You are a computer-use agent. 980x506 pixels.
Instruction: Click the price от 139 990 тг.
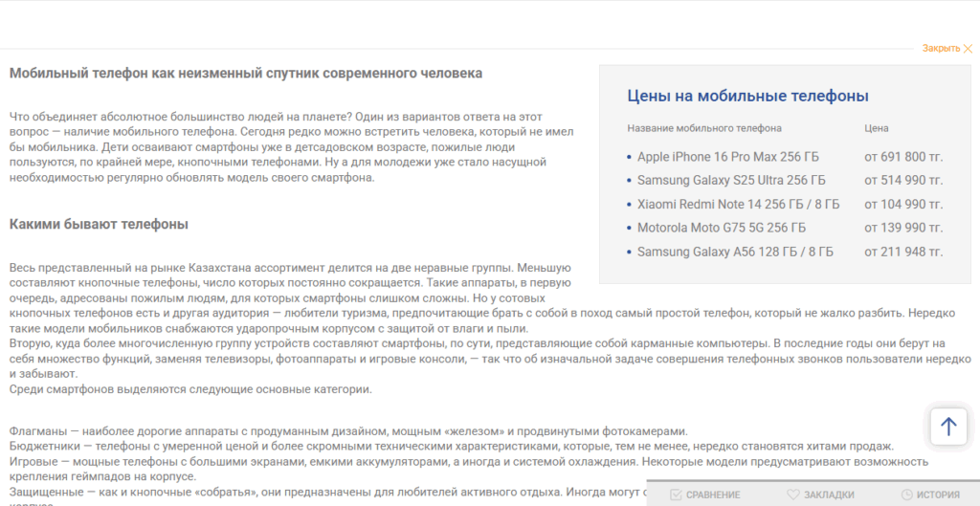click(902, 228)
